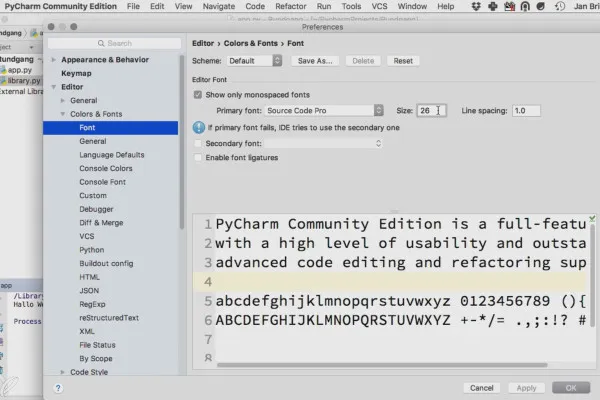Confirm with the OK button

click(x=571, y=388)
